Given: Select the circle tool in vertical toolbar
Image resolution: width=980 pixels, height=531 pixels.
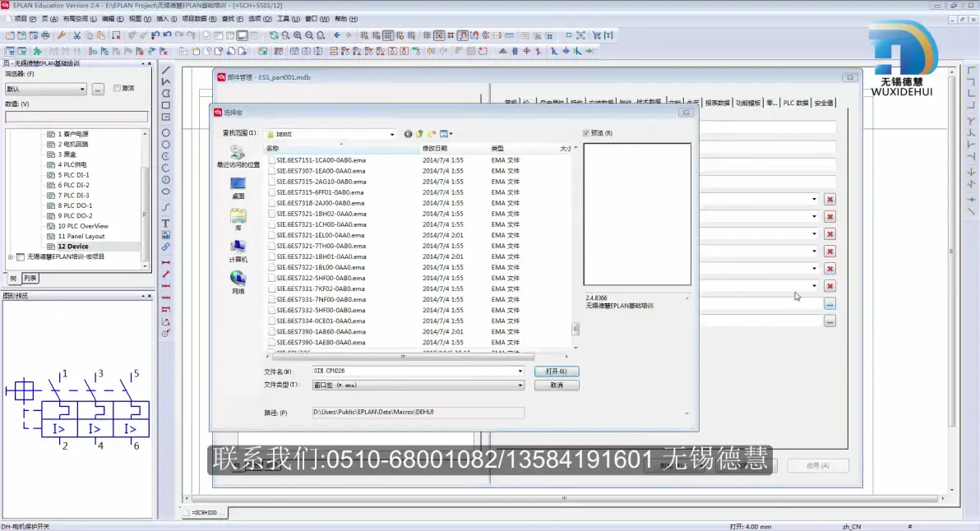Looking at the screenshot, I should pyautogui.click(x=165, y=132).
